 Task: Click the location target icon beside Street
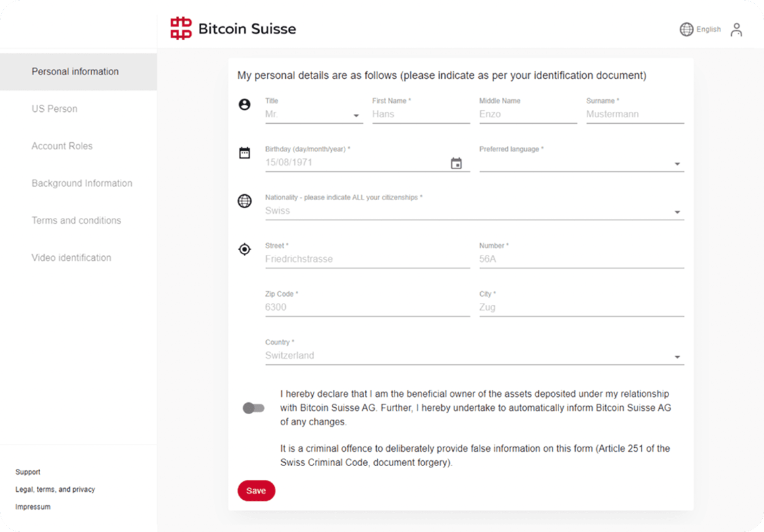coord(244,250)
